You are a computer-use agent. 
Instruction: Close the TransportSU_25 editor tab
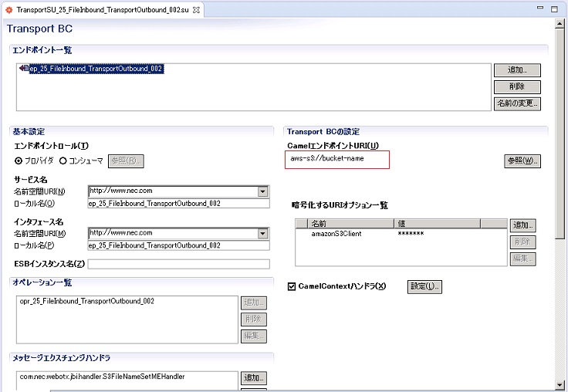click(196, 9)
